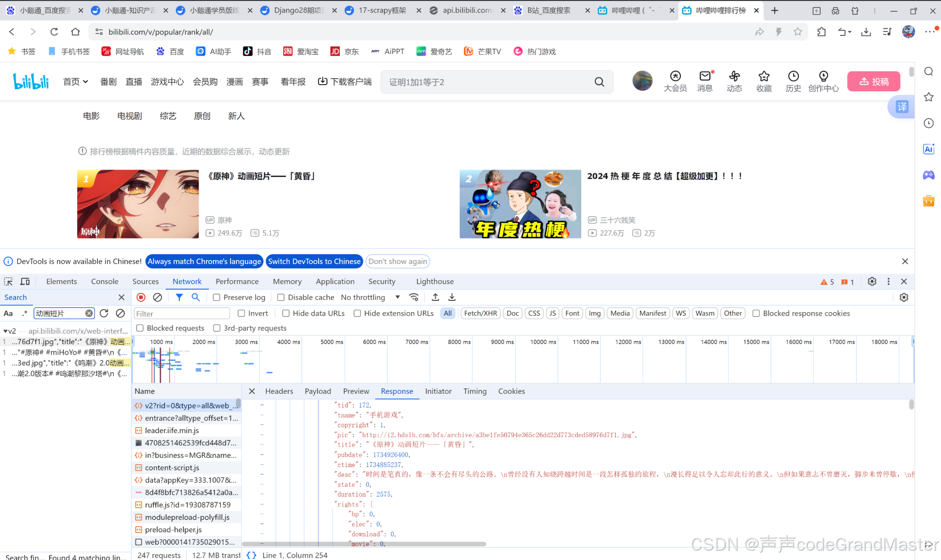Check Blocked response cookies checkbox
941x560 pixels.
pyautogui.click(x=756, y=313)
